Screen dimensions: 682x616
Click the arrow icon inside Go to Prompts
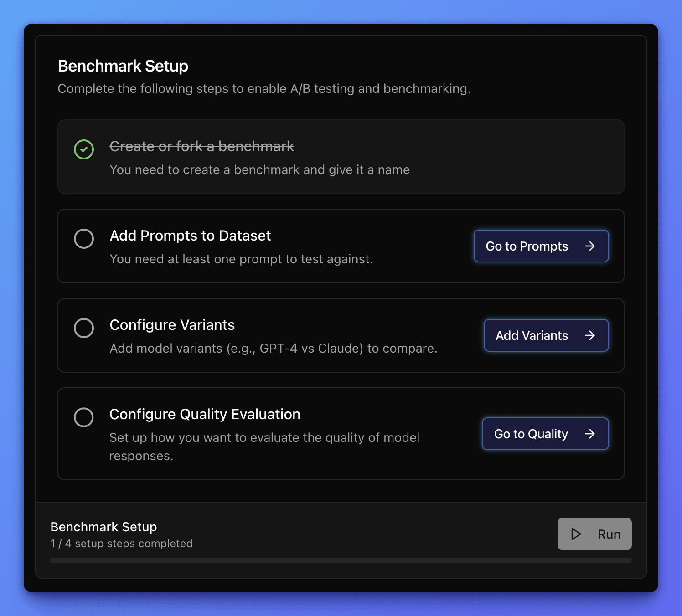coord(590,246)
